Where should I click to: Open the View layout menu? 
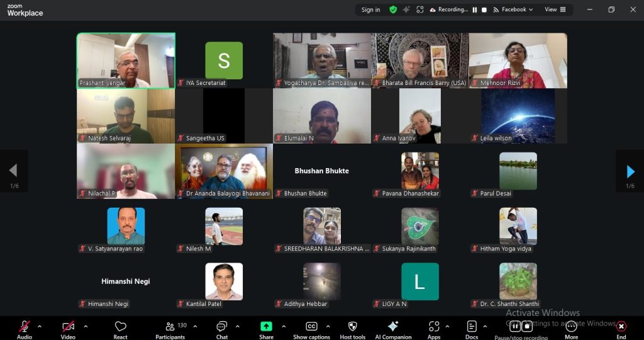click(555, 9)
